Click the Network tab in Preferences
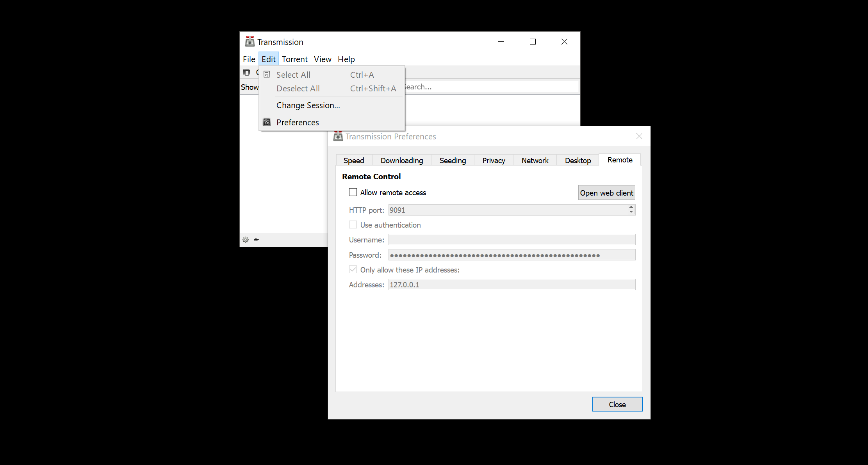The height and width of the screenshot is (465, 868). [x=535, y=160]
